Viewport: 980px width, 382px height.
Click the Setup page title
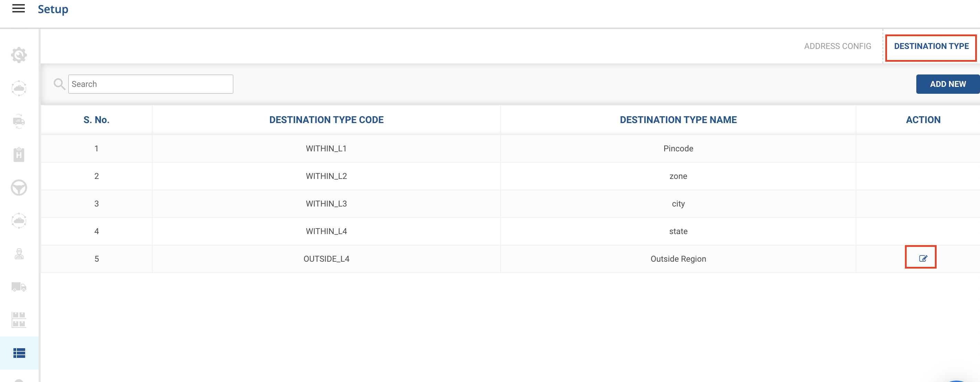(x=53, y=9)
